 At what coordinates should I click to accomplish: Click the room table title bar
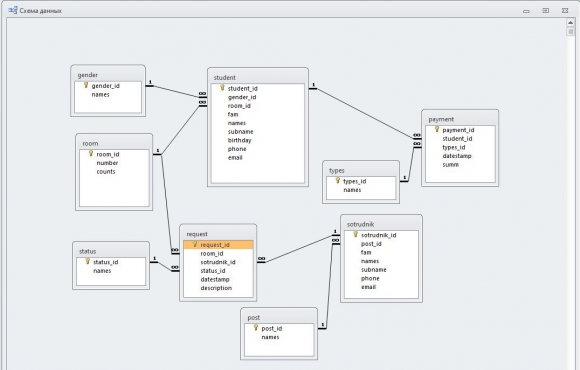[x=114, y=143]
